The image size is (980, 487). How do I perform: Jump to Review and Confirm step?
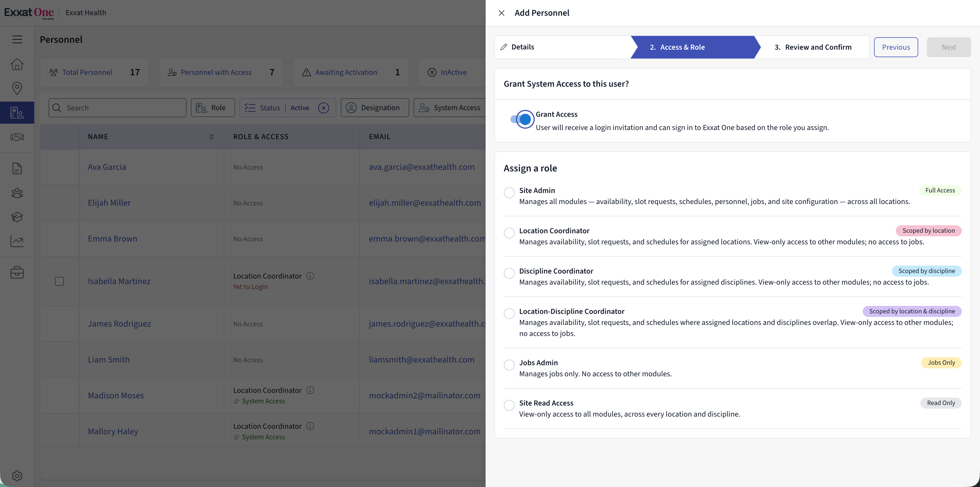pos(813,47)
